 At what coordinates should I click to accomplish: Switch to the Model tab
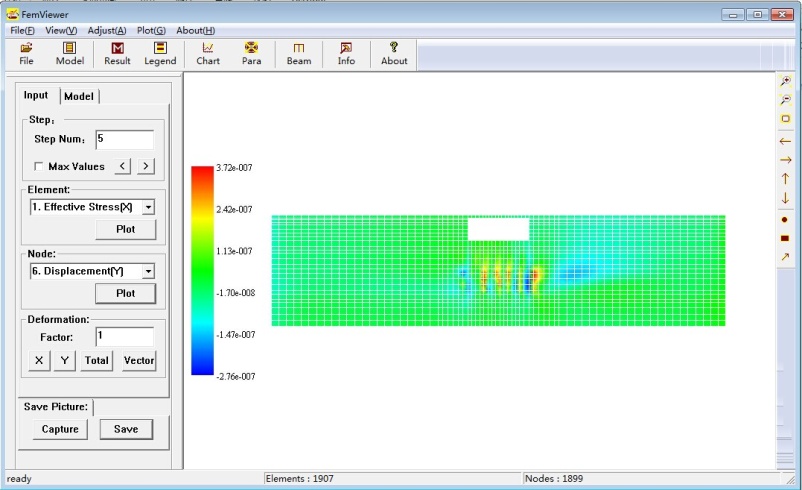[79, 96]
